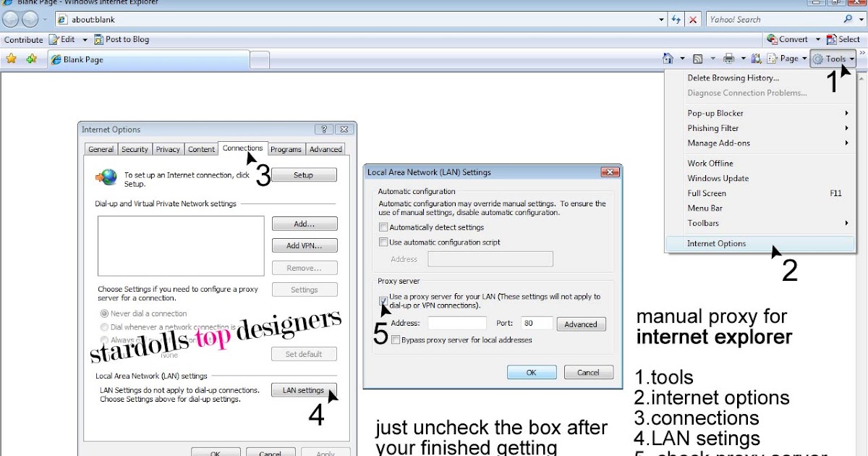Expand the Manage Add-ons submenu
The width and height of the screenshot is (868, 456).
[767, 143]
